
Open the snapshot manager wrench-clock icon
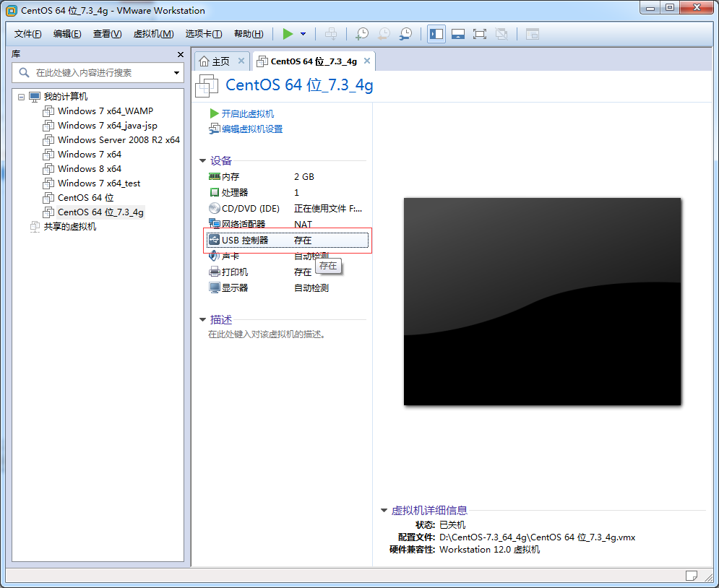pyautogui.click(x=405, y=34)
